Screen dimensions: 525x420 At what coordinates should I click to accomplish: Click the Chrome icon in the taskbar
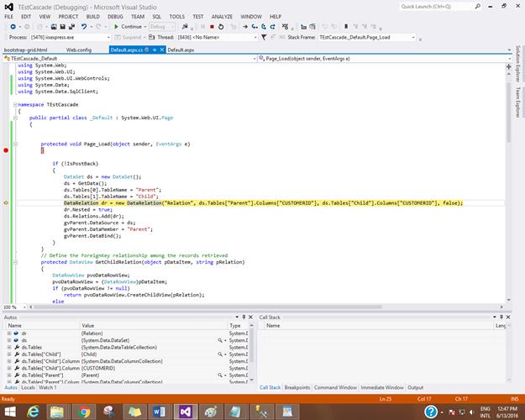83,411
